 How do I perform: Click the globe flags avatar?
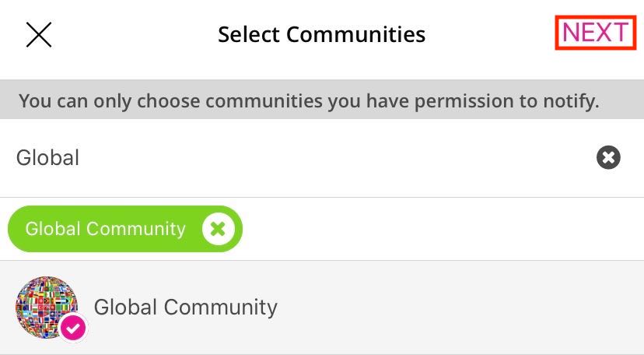pos(45,305)
